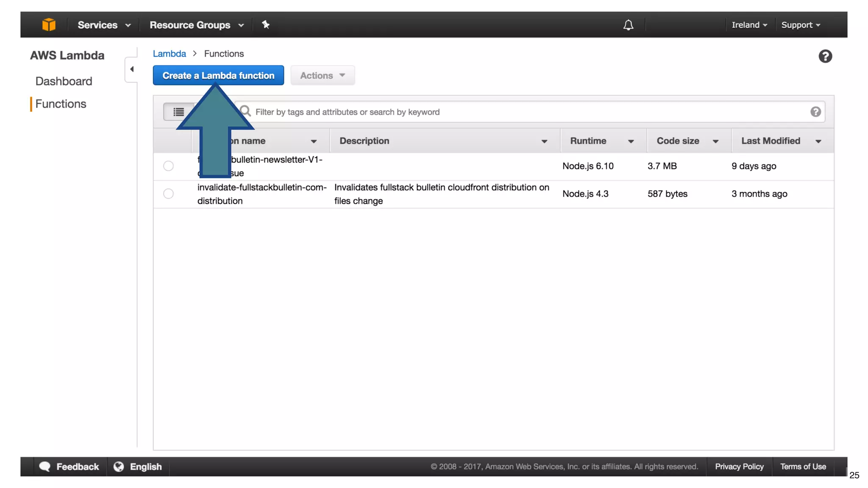
Task: Open the Runtime column sort arrow
Action: [x=631, y=141]
